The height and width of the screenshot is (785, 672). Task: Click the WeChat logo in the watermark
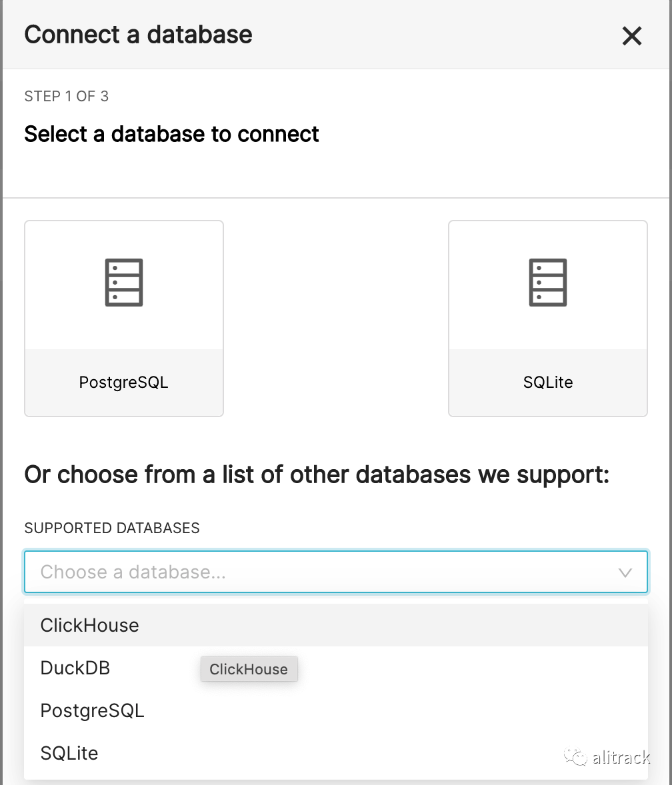tap(575, 756)
